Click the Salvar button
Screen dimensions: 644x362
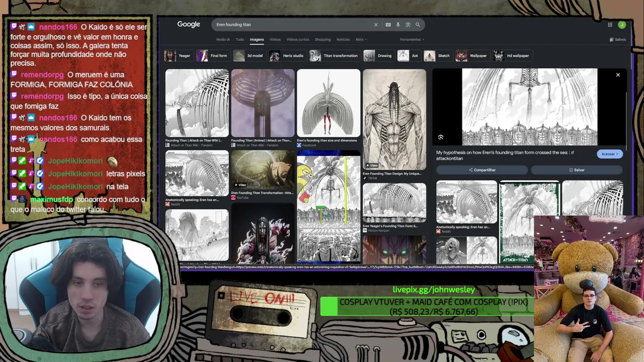pyautogui.click(x=577, y=170)
